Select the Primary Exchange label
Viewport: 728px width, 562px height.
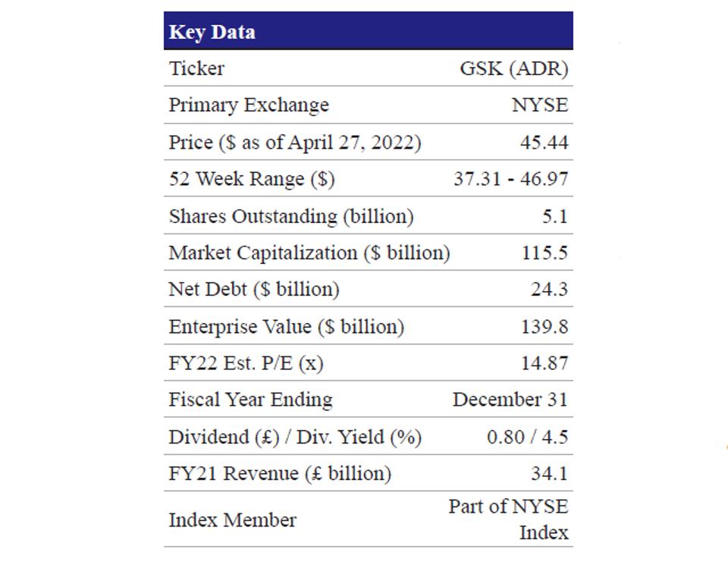click(249, 105)
